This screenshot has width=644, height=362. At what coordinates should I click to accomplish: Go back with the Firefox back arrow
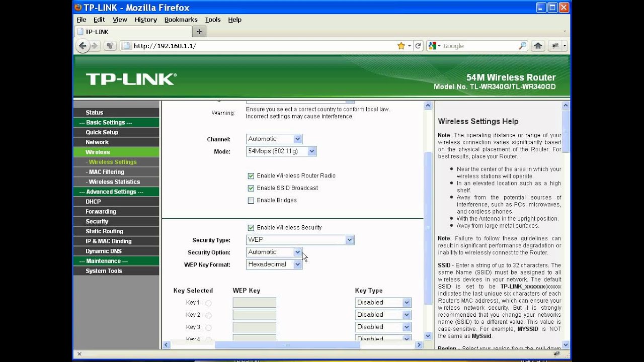(x=83, y=46)
